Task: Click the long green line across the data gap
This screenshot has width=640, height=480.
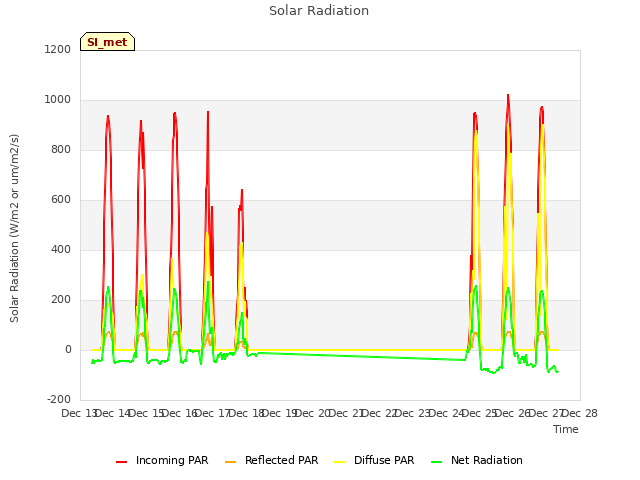Action: [x=362, y=356]
